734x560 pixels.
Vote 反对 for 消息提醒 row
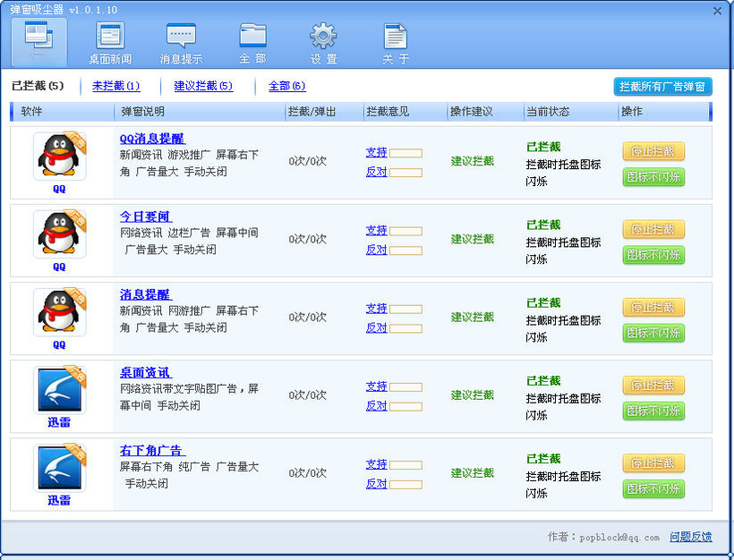(x=376, y=328)
